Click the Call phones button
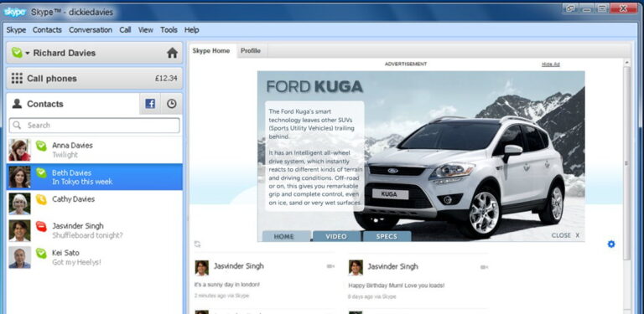Screen dimensions: 644x314 (x=95, y=79)
